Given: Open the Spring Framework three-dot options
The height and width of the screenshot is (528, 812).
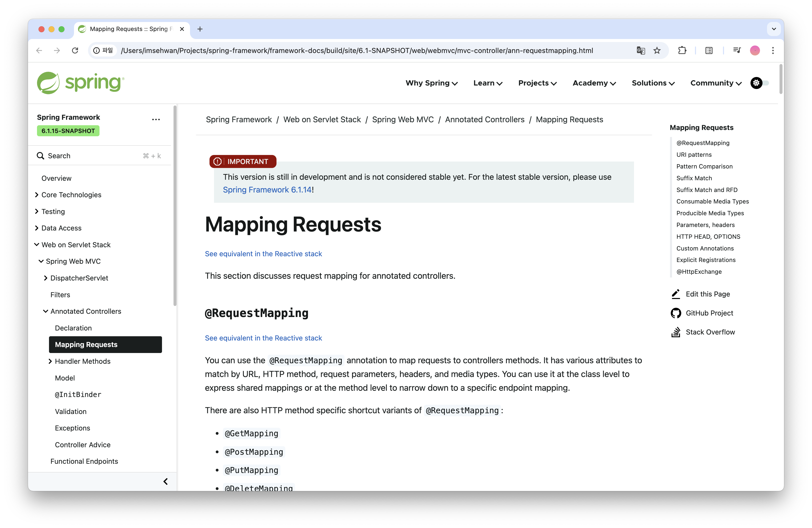Looking at the screenshot, I should pyautogui.click(x=156, y=119).
